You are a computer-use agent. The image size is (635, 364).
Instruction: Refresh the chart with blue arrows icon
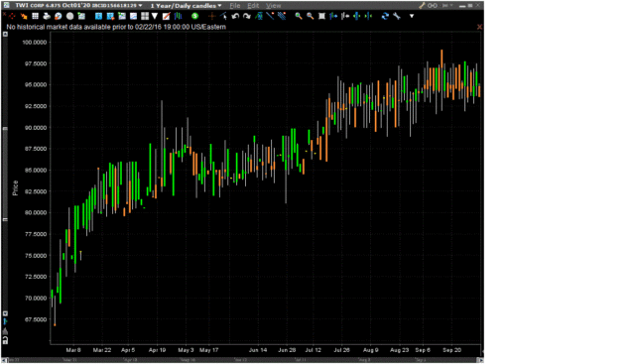385,16
